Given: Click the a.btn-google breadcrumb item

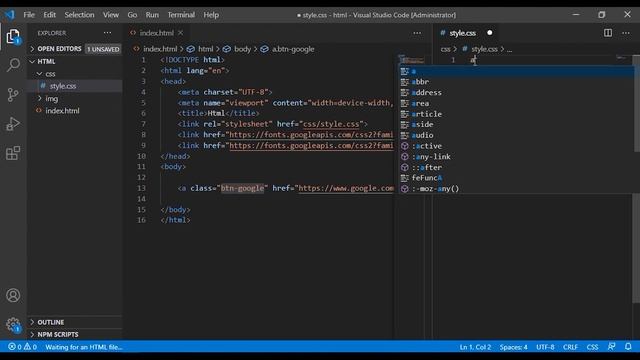Looking at the screenshot, I should click(x=293, y=49).
